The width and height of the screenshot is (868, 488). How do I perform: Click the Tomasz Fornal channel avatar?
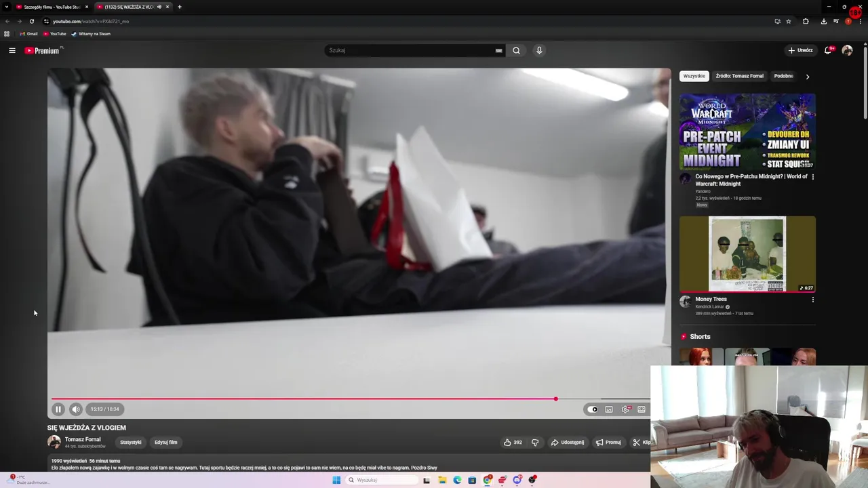54,442
